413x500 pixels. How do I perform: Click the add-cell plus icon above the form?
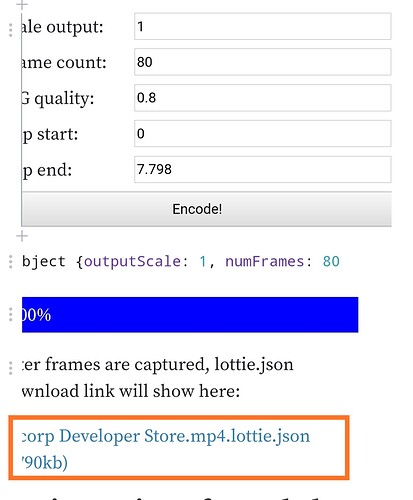pos(22,5)
